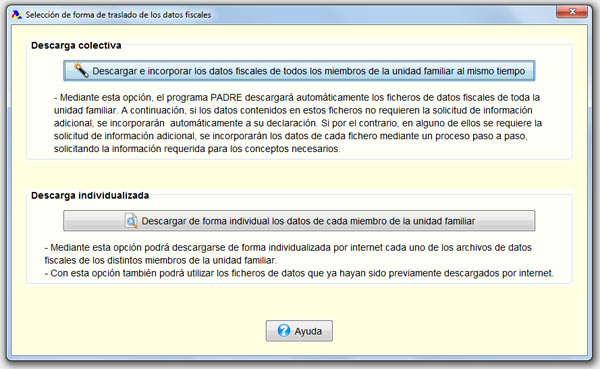
Task: Choose Descargar de forma individual los datos
Action: click(x=299, y=221)
